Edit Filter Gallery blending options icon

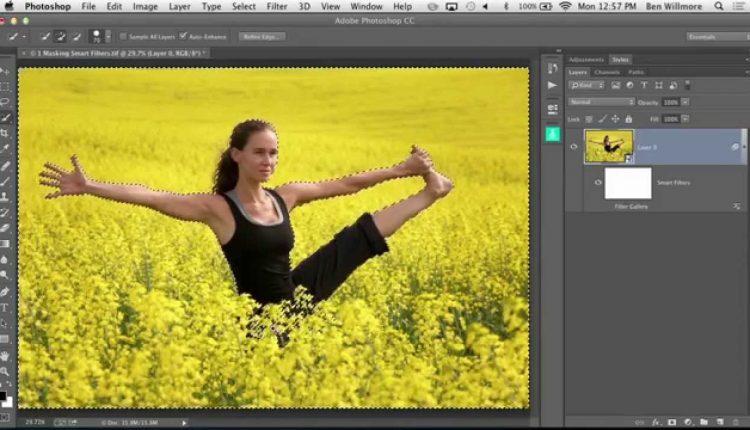737,206
